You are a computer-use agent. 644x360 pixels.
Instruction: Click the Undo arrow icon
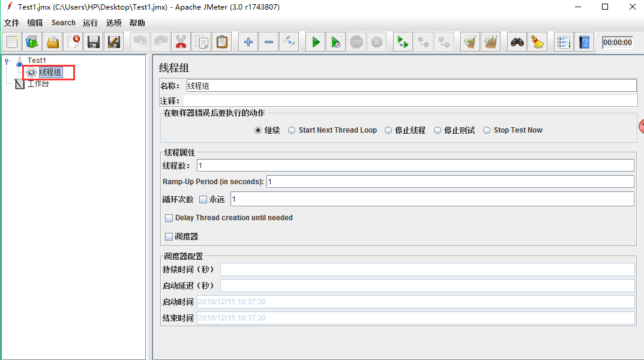coord(140,42)
